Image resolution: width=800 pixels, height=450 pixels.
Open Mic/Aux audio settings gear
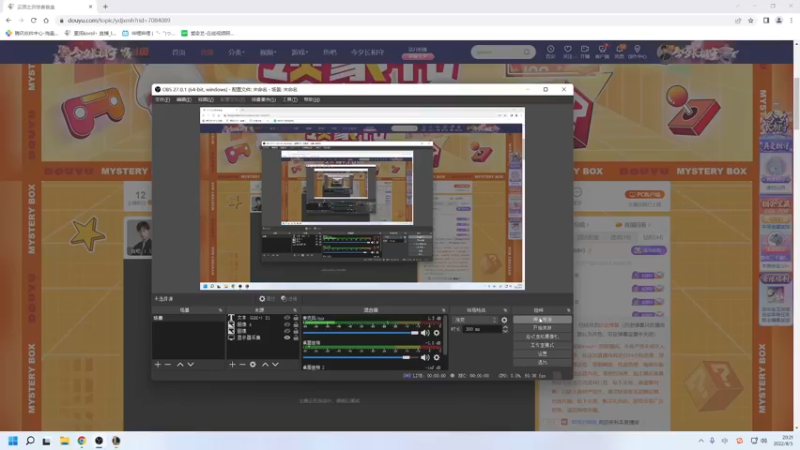tap(436, 333)
